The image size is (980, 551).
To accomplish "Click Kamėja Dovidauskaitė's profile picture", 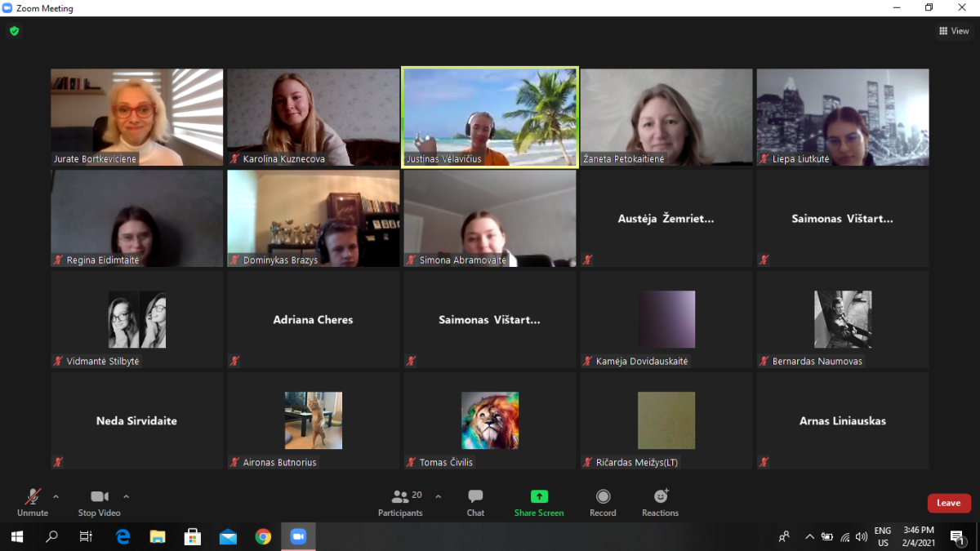I will coord(666,319).
